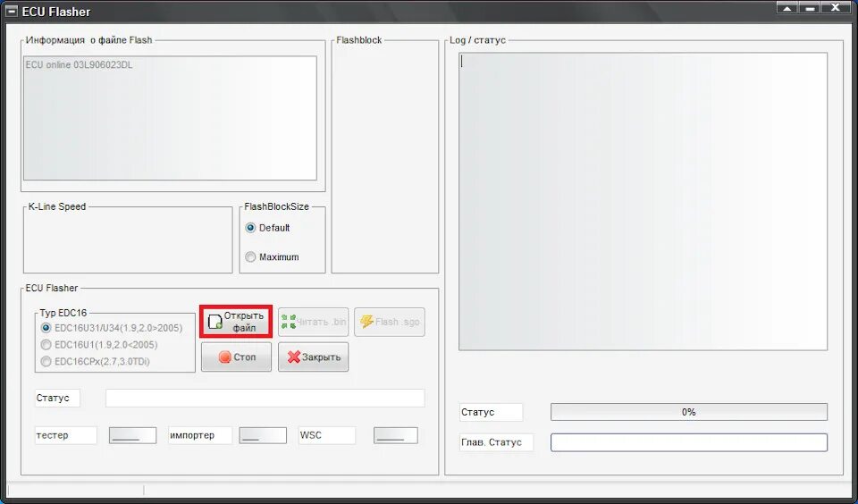This screenshot has height=504, width=858.
Task: Click the field next to импортер
Action: pos(263,435)
